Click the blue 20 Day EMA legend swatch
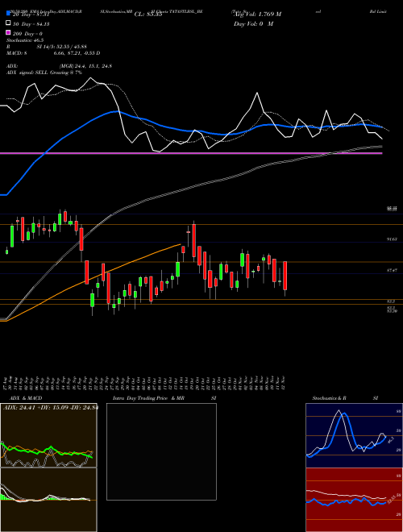The width and height of the screenshot is (403, 532). tap(8, 14)
